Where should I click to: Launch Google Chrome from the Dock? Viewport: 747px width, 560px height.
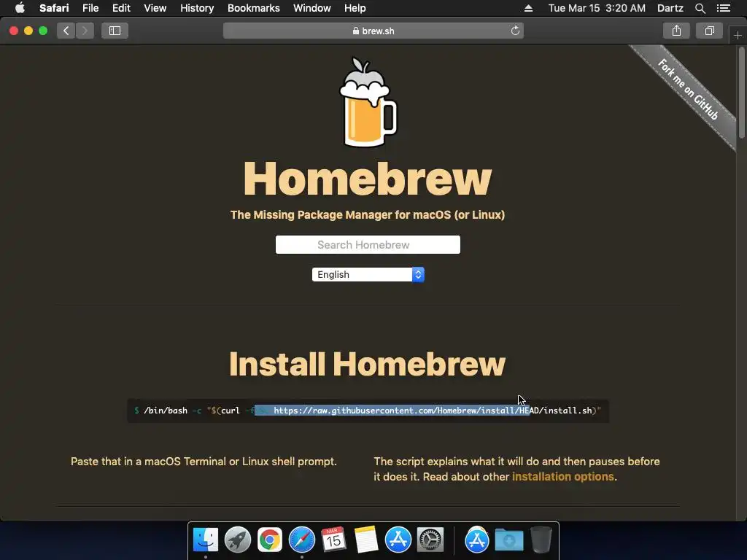point(270,540)
